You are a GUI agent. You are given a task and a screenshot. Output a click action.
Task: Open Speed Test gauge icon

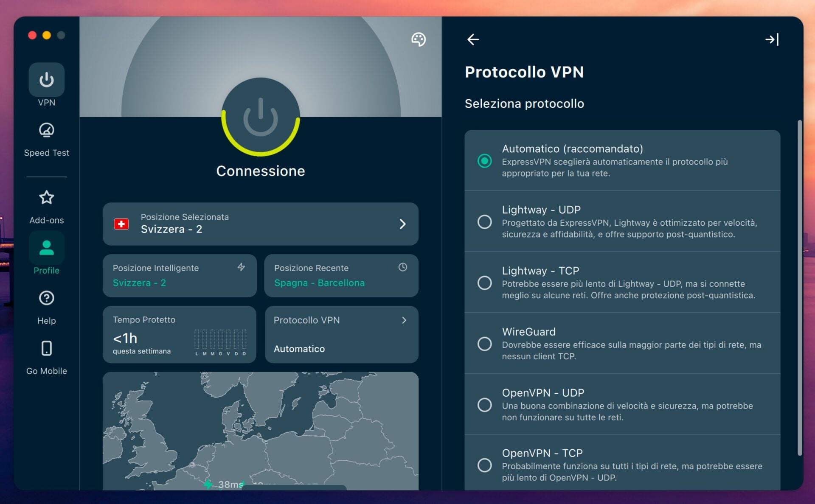click(x=47, y=130)
